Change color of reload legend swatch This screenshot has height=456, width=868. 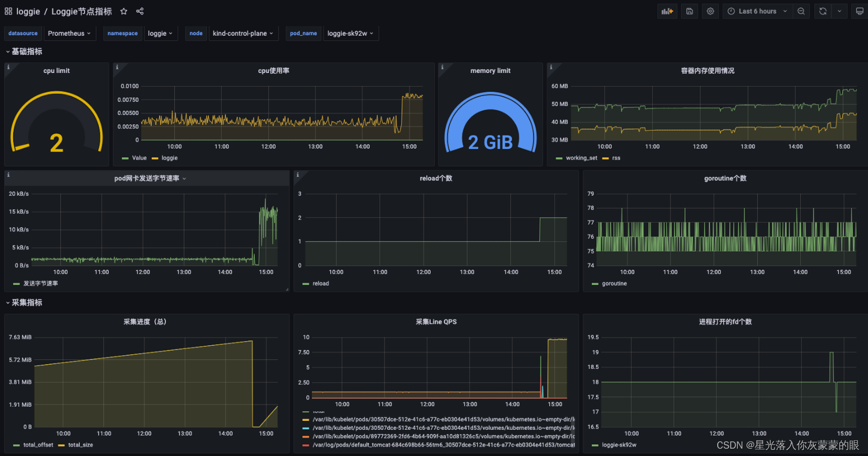(306, 284)
